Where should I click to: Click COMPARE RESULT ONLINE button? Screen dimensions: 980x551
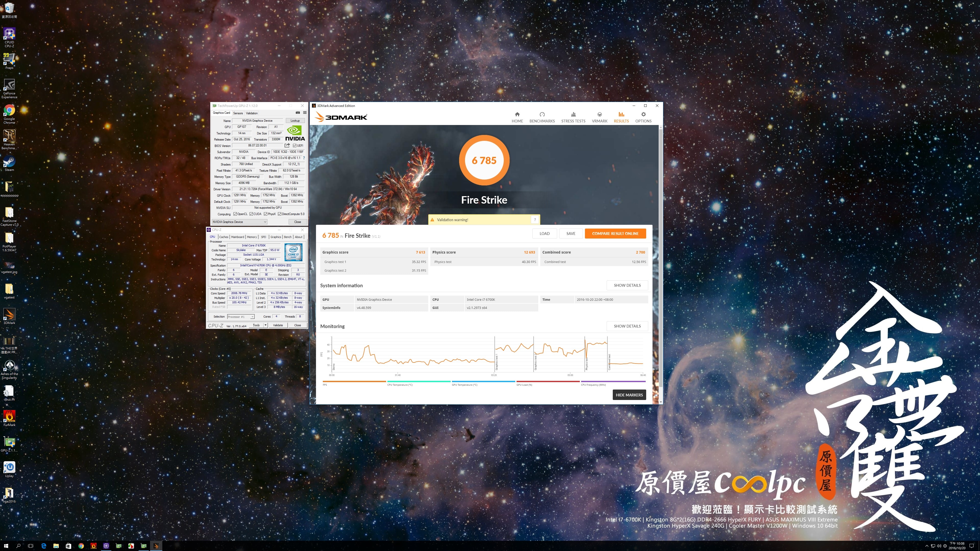pos(615,233)
